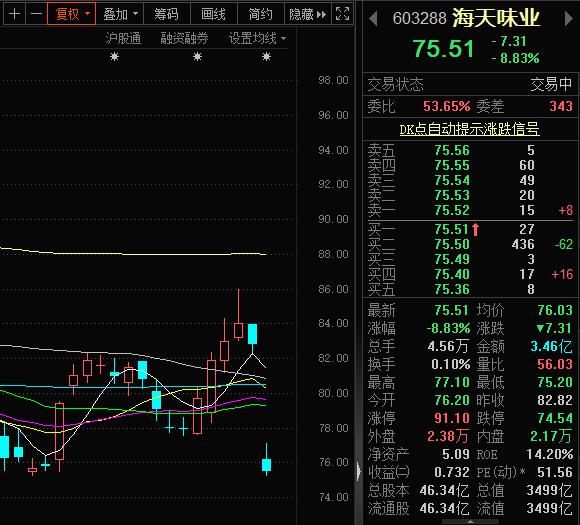The width and height of the screenshot is (580, 525).
Task: Open the 设置均线 dropdown
Action: [x=257, y=38]
